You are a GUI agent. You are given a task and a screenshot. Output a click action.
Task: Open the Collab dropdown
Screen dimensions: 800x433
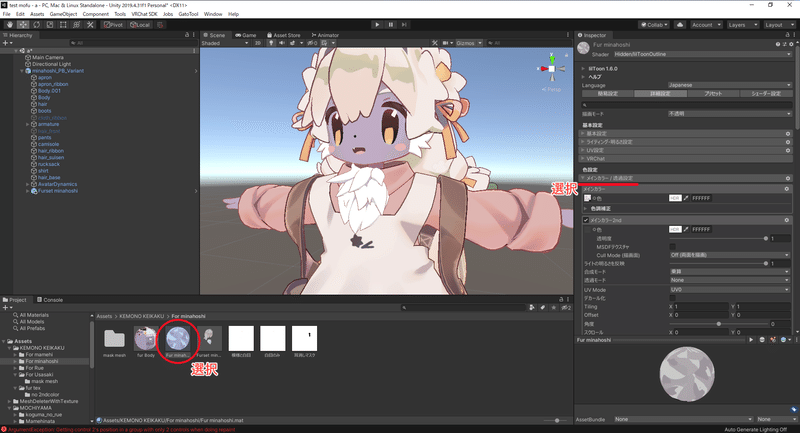[x=654, y=24]
